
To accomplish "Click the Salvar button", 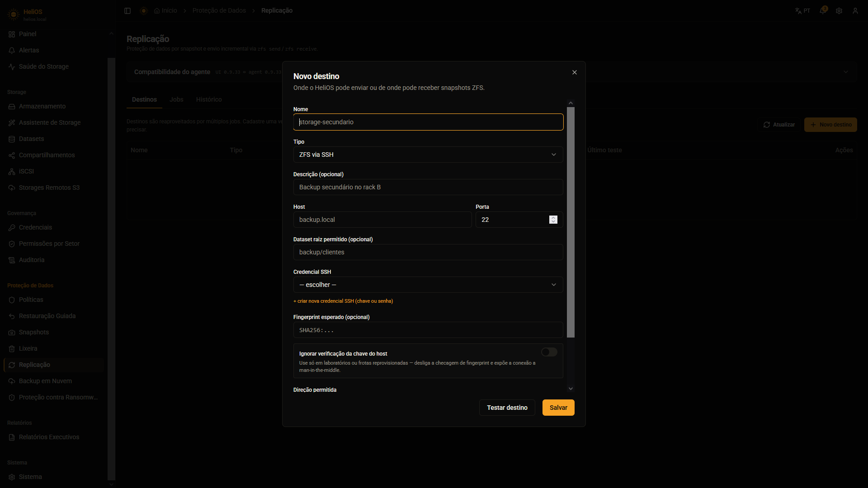I will (x=558, y=408).
